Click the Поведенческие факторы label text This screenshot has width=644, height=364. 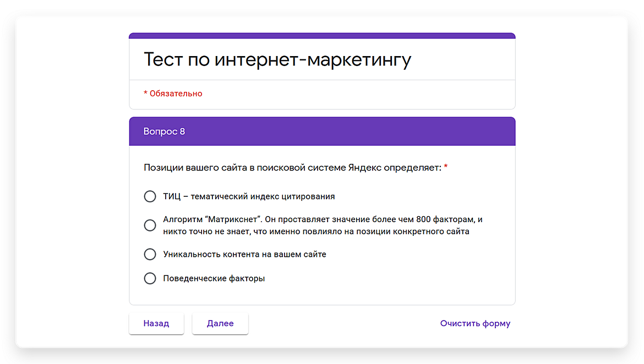coord(214,278)
